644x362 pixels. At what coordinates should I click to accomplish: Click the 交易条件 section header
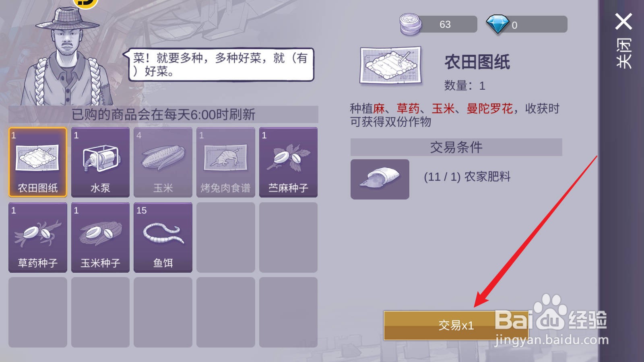point(456,147)
